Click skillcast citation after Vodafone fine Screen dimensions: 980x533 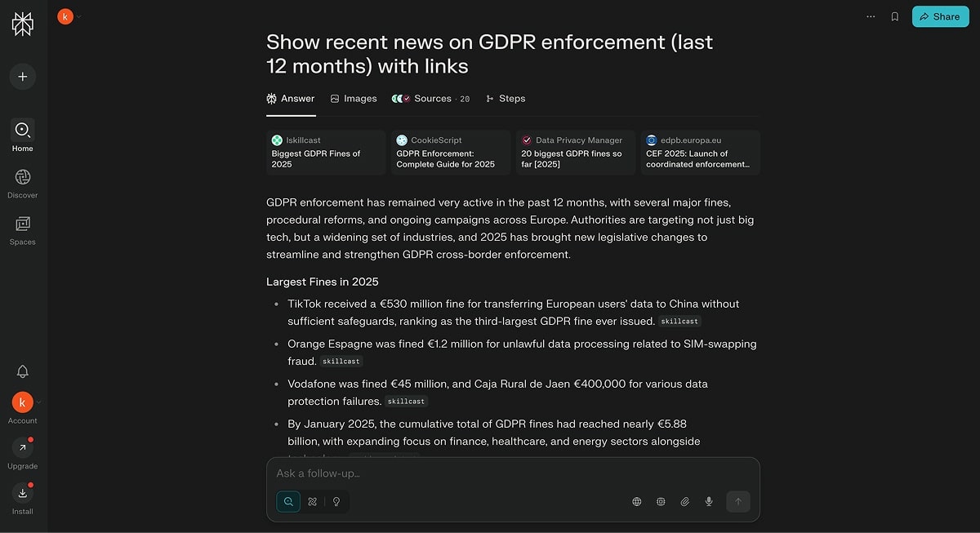click(407, 402)
